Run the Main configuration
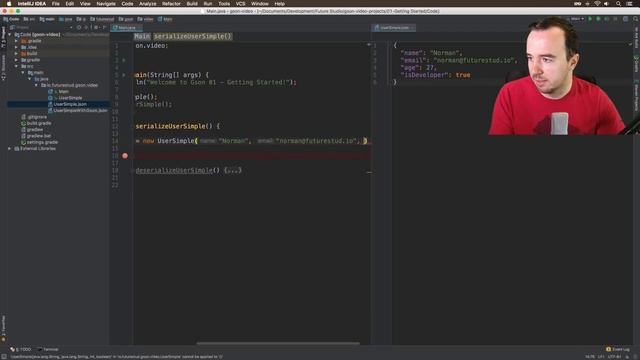The width and height of the screenshot is (640, 360). 590,19
